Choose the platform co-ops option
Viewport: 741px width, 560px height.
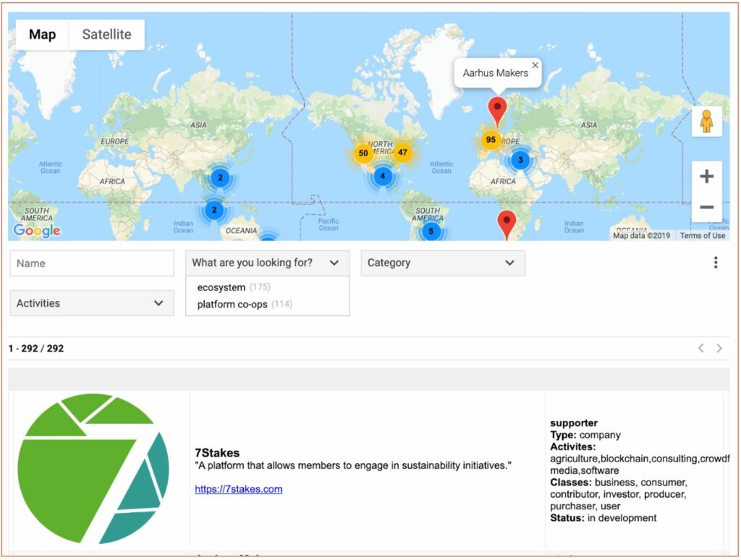(x=232, y=304)
